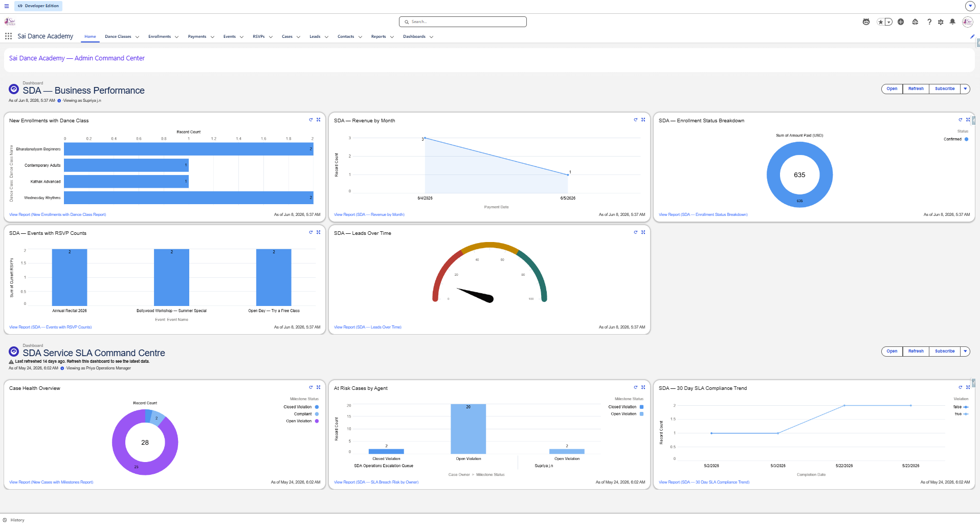
Task: Open the Dance Classes tab dropdown chevron
Action: 137,37
